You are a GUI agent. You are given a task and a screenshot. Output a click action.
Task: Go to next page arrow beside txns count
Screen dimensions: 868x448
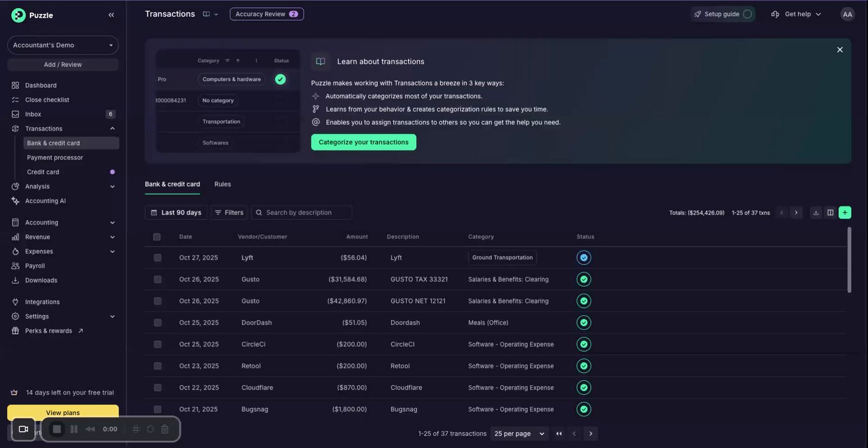tap(796, 213)
